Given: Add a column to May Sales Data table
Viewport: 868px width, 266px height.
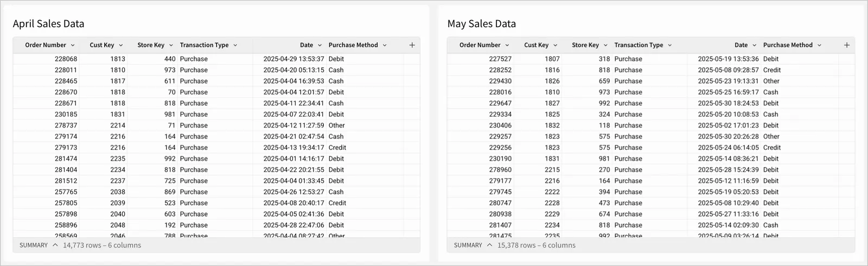Looking at the screenshot, I should 846,45.
